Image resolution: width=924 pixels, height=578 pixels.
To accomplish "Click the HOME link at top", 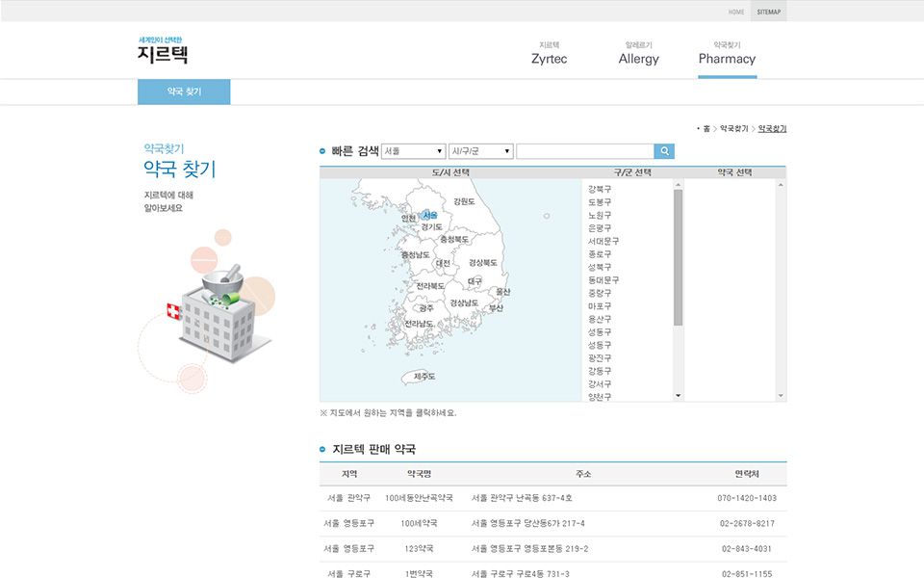I will (736, 12).
